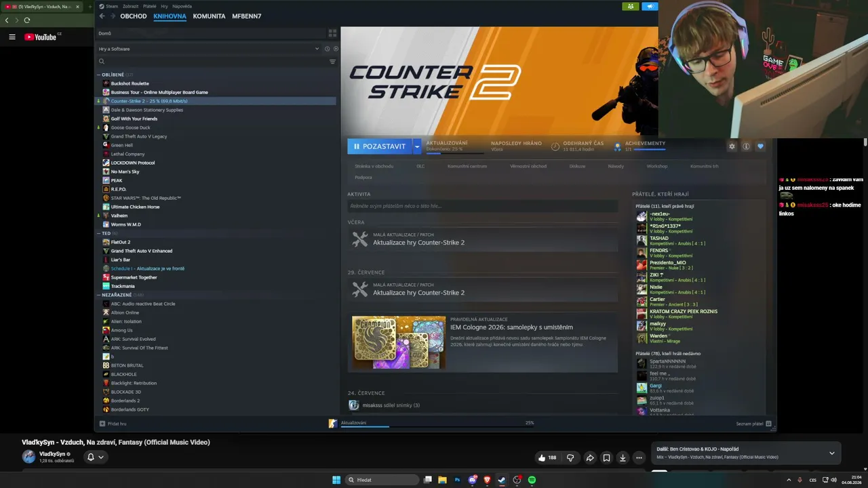The width and height of the screenshot is (868, 488).
Task: Show recent games via the clock icon
Action: click(327, 49)
